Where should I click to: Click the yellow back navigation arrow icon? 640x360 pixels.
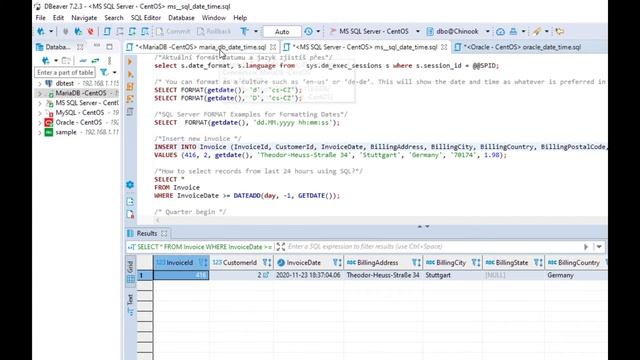pyautogui.click(x=560, y=31)
